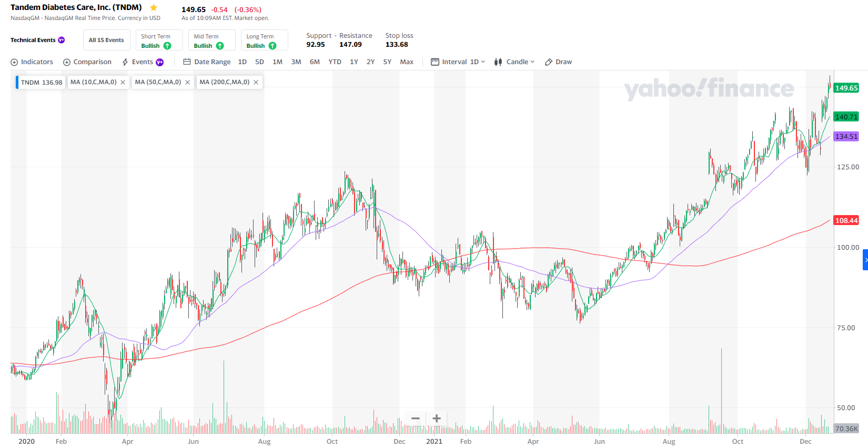Open the Candle chart type dropdown
The height and width of the screenshot is (448, 868).
click(x=514, y=62)
